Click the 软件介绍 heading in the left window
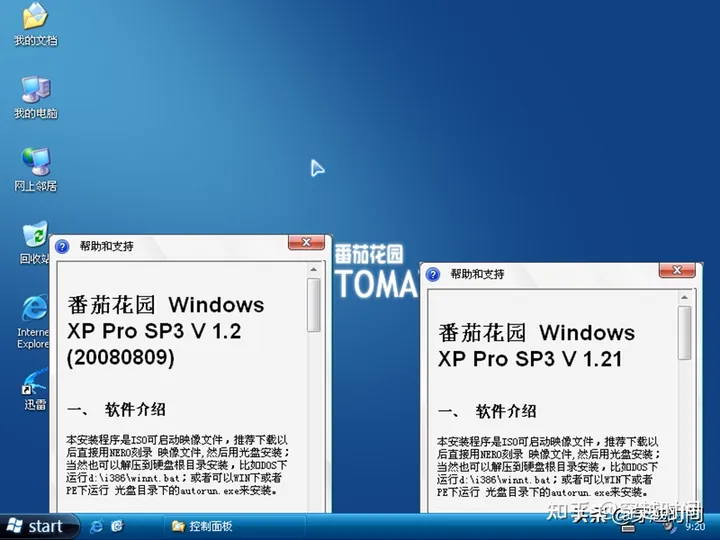Viewport: 720px width, 540px height. (135, 410)
